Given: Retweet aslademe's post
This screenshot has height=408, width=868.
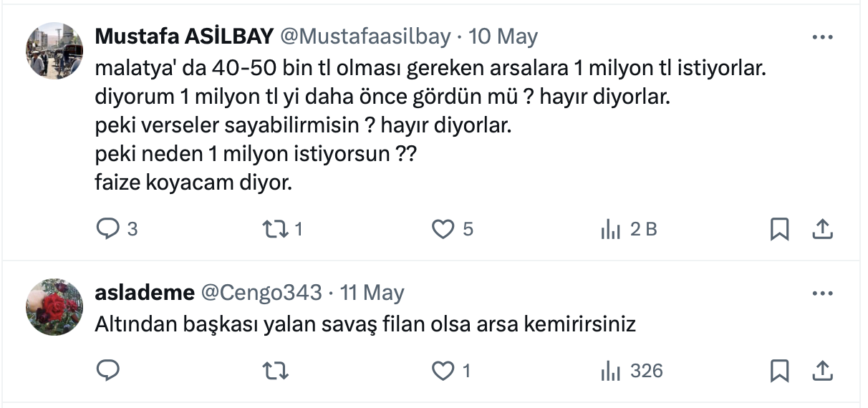Looking at the screenshot, I should pyautogui.click(x=272, y=371).
